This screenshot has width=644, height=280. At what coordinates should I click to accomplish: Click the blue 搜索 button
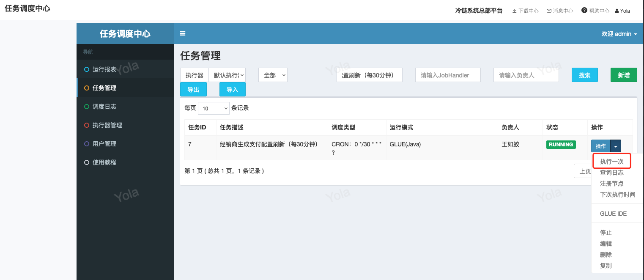click(585, 75)
